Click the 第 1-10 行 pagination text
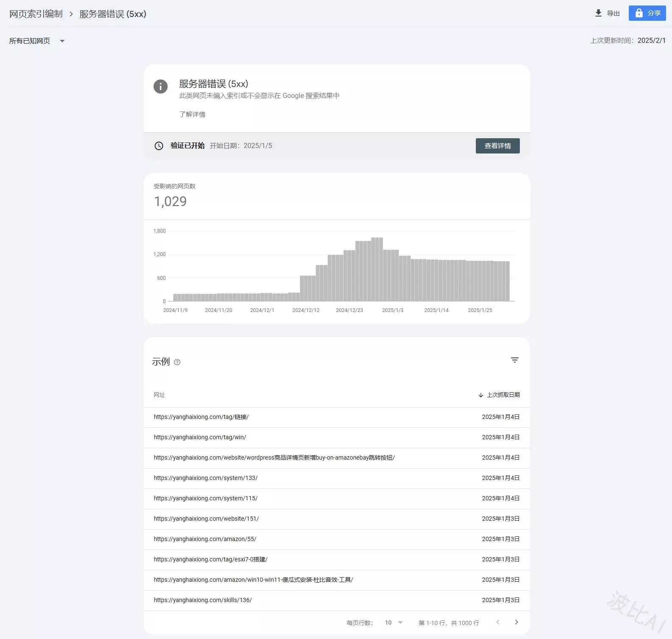The width and height of the screenshot is (672, 639). click(x=449, y=623)
